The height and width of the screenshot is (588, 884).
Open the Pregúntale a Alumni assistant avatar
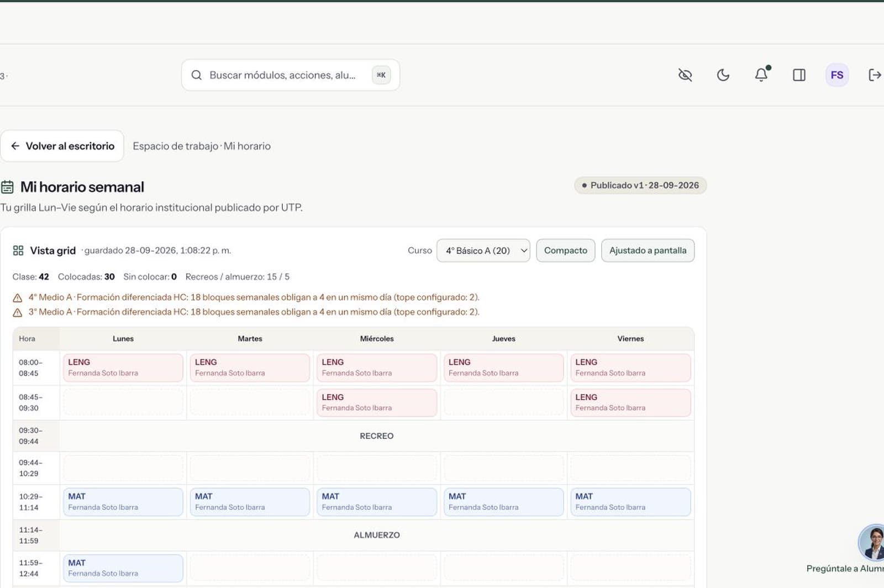tap(873, 543)
